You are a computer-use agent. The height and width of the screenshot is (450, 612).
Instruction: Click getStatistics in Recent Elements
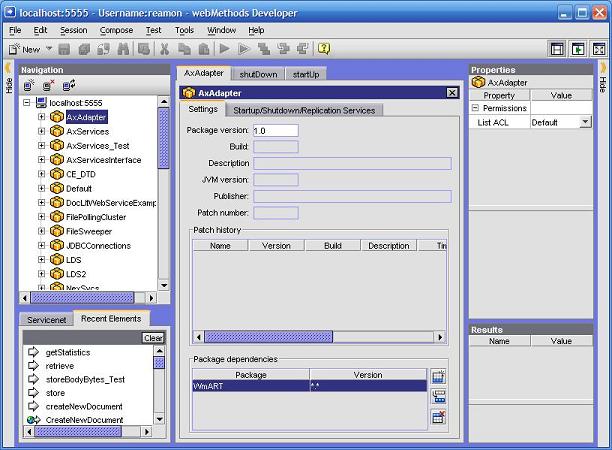pyautogui.click(x=68, y=352)
